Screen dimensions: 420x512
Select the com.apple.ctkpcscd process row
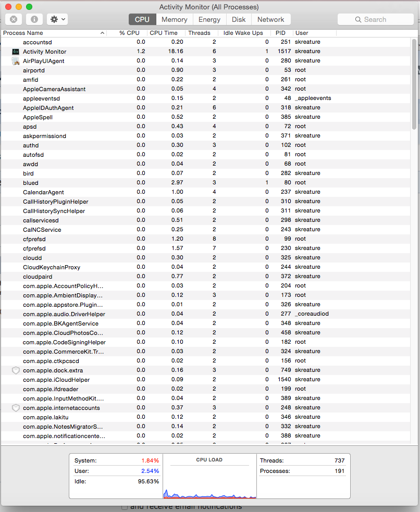coord(206,361)
